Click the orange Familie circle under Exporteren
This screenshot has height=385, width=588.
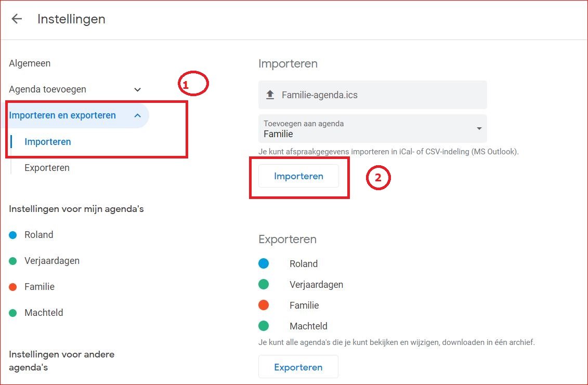[x=264, y=305]
